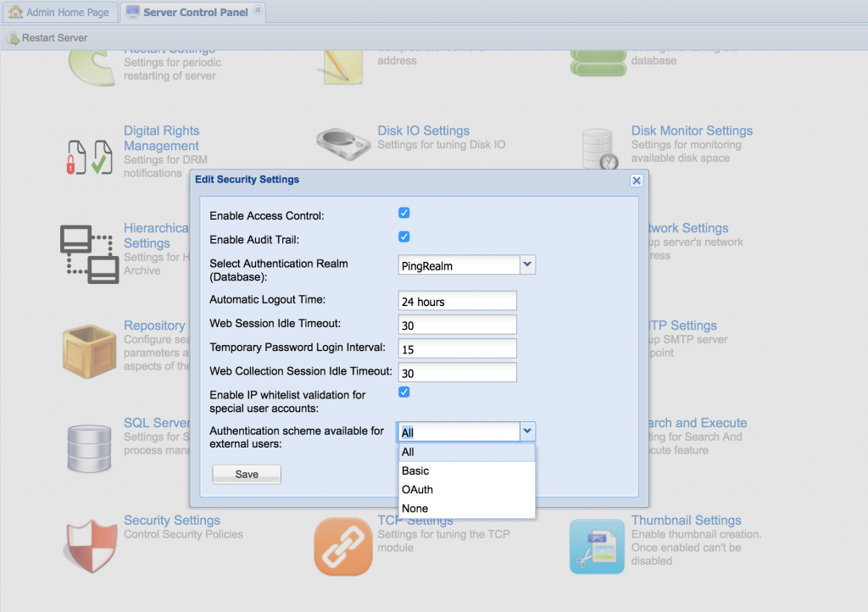Click the Hierarchical Settings computers icon
868x612 pixels.
coord(89,254)
